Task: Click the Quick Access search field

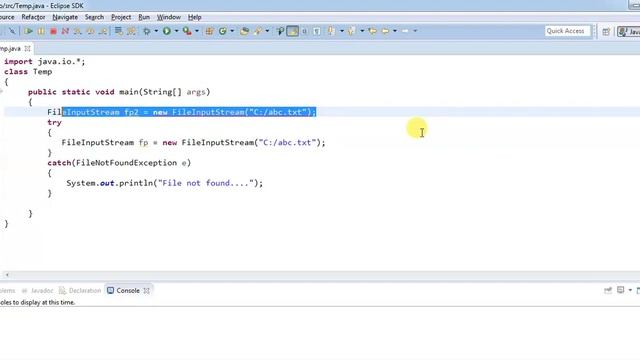Action: 568,31
